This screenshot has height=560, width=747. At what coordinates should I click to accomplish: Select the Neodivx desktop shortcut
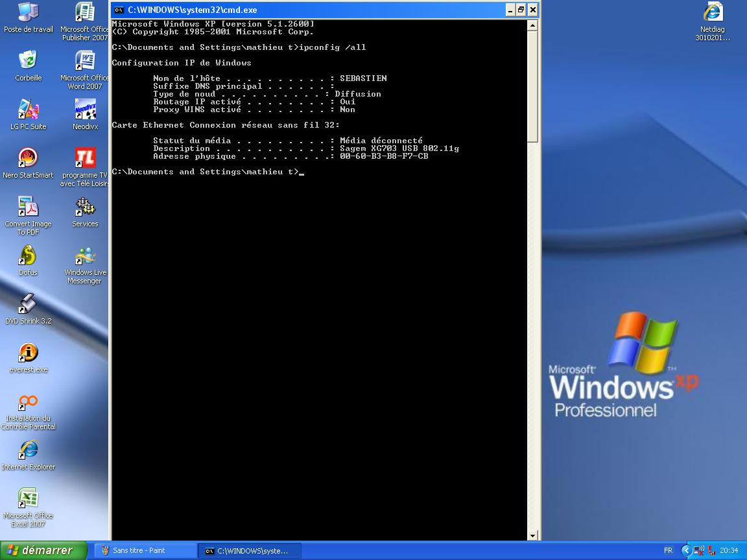point(86,115)
